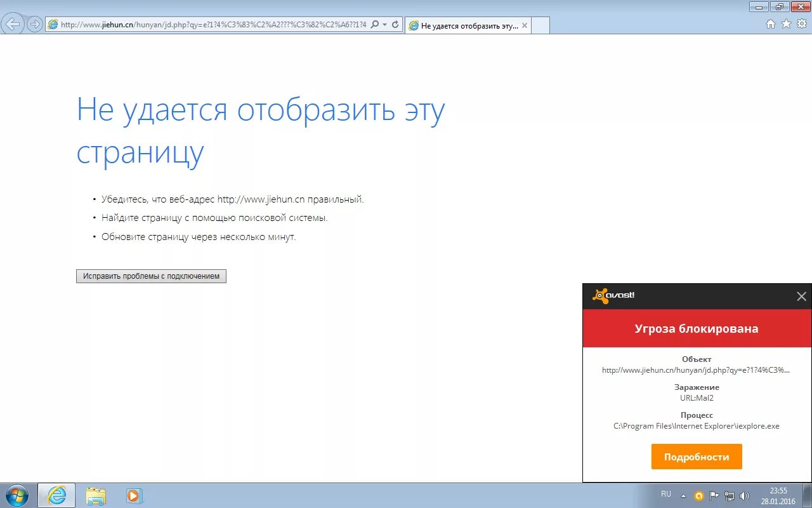812x508 pixels.
Task: Open the Tools gear menu
Action: click(x=802, y=24)
